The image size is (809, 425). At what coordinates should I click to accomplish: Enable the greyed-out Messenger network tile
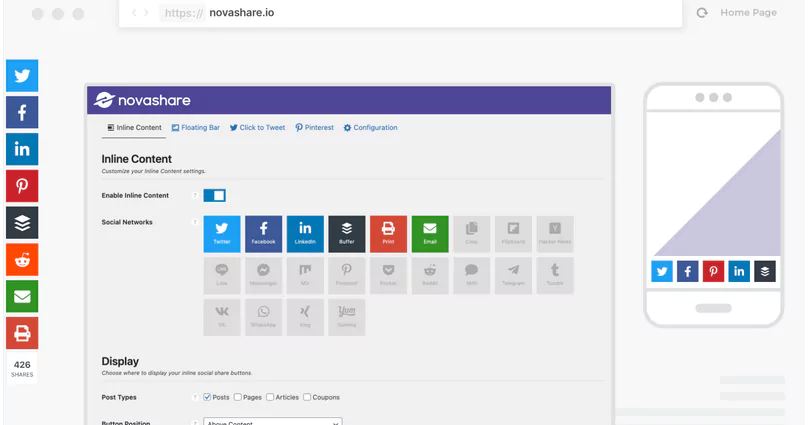[x=264, y=275]
